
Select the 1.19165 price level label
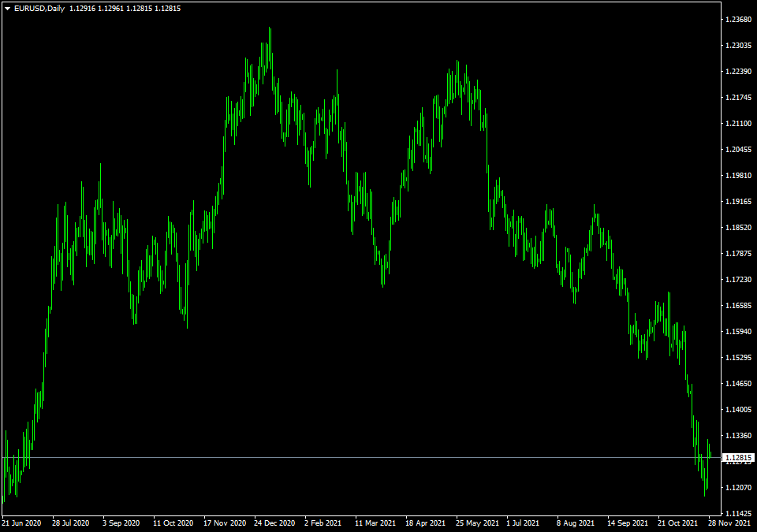[x=739, y=201]
